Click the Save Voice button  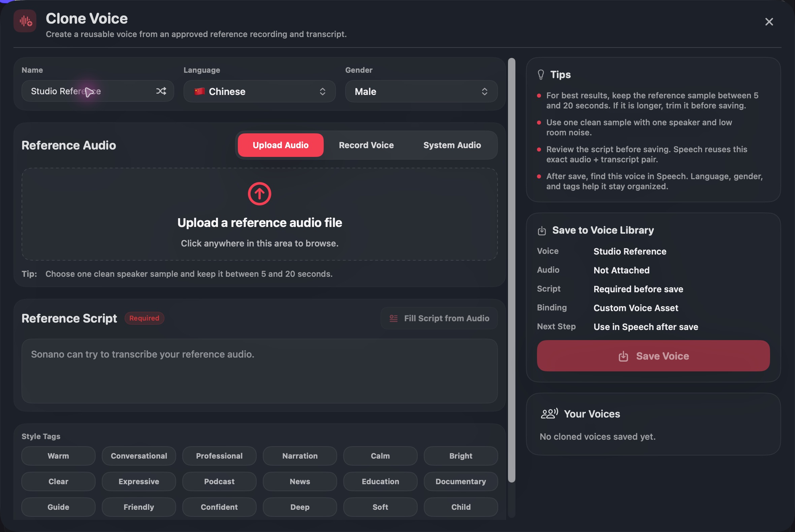click(653, 356)
